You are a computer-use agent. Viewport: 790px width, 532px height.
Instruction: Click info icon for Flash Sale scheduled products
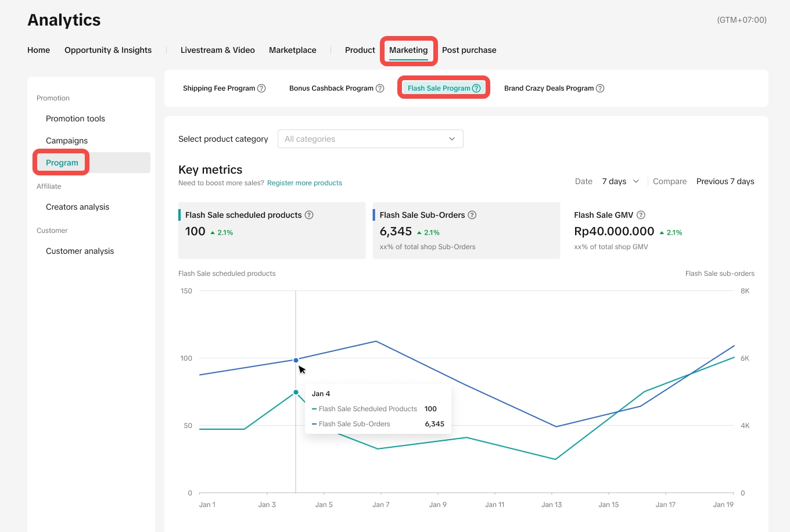(309, 215)
